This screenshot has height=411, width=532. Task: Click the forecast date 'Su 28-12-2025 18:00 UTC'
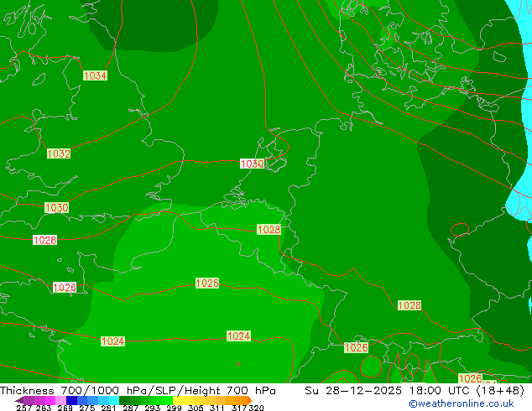pyautogui.click(x=389, y=391)
